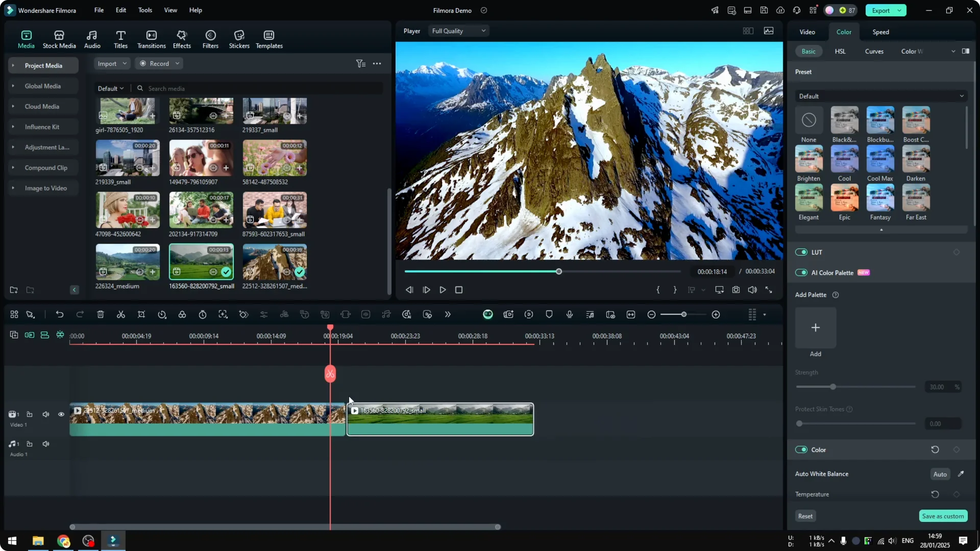The image size is (980, 551).
Task: Open the Filters panel
Action: tap(210, 39)
